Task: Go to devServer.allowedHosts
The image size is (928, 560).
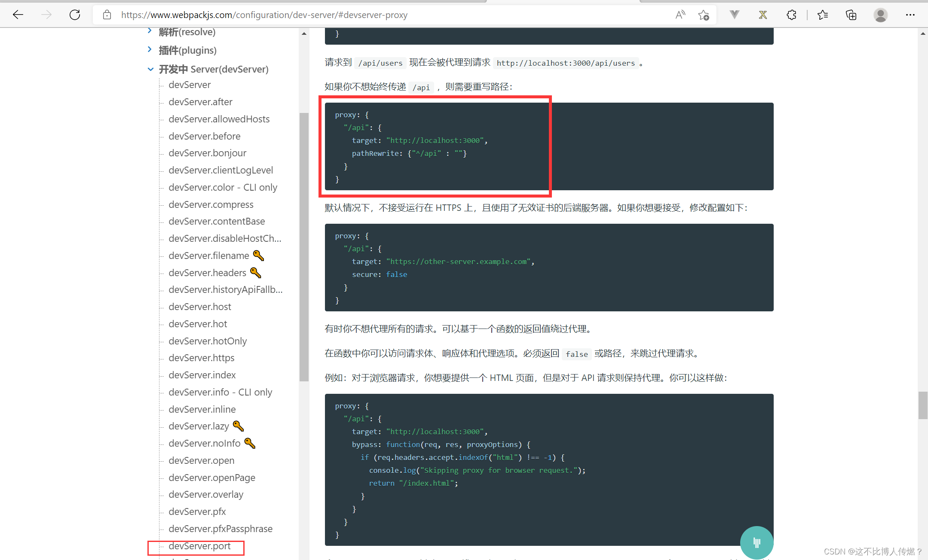Action: (219, 119)
